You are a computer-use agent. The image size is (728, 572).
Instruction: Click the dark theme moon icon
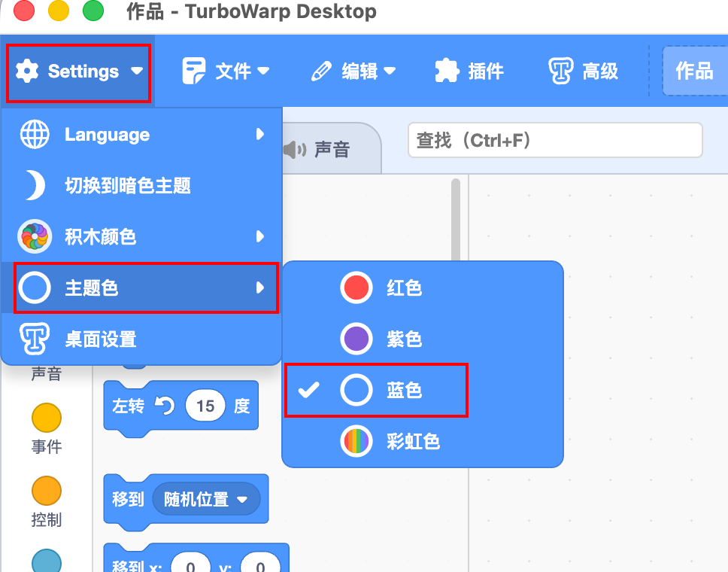click(x=35, y=185)
